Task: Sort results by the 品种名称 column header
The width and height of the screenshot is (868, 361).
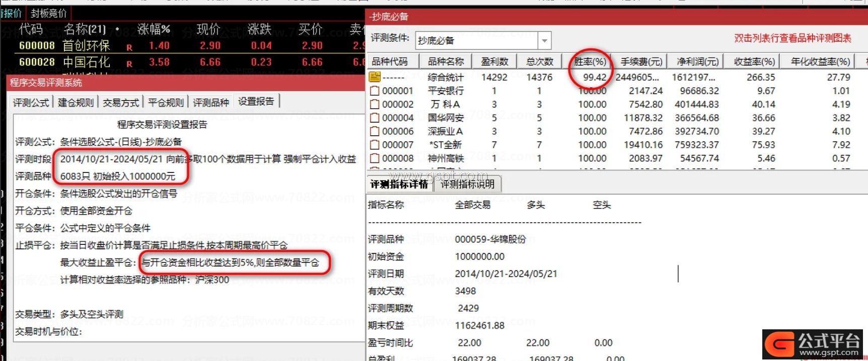Action: [446, 61]
